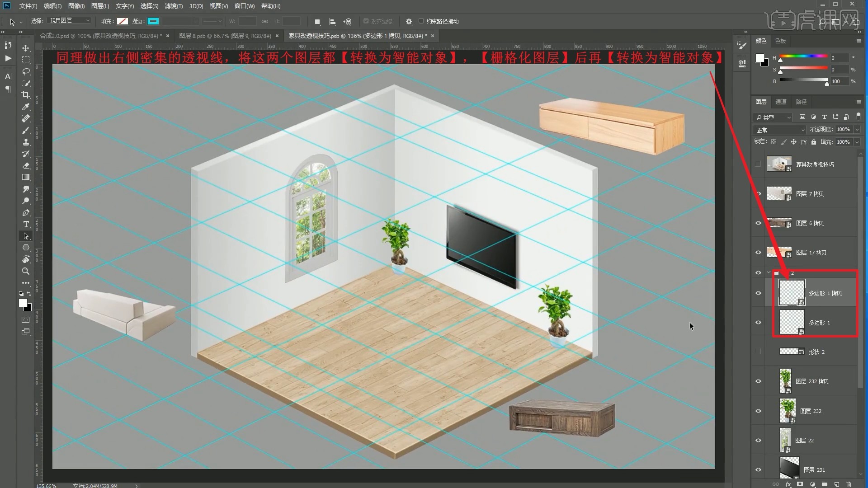Open the fill percentage dropdown arrow

click(x=857, y=142)
